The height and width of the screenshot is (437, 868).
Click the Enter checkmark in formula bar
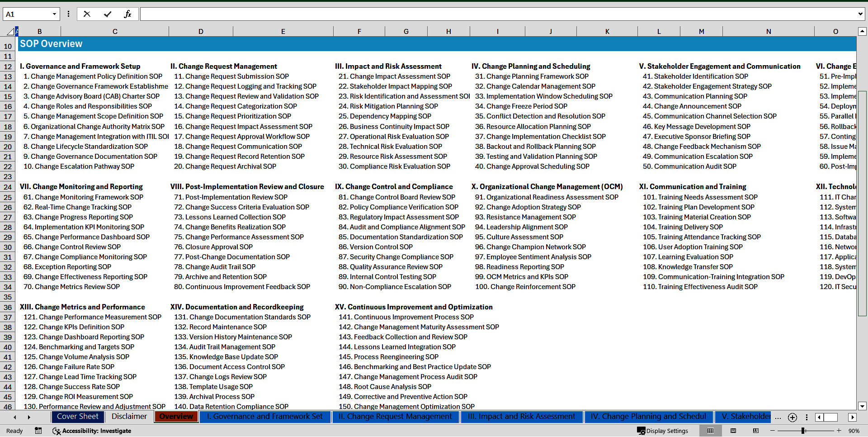[x=107, y=14]
